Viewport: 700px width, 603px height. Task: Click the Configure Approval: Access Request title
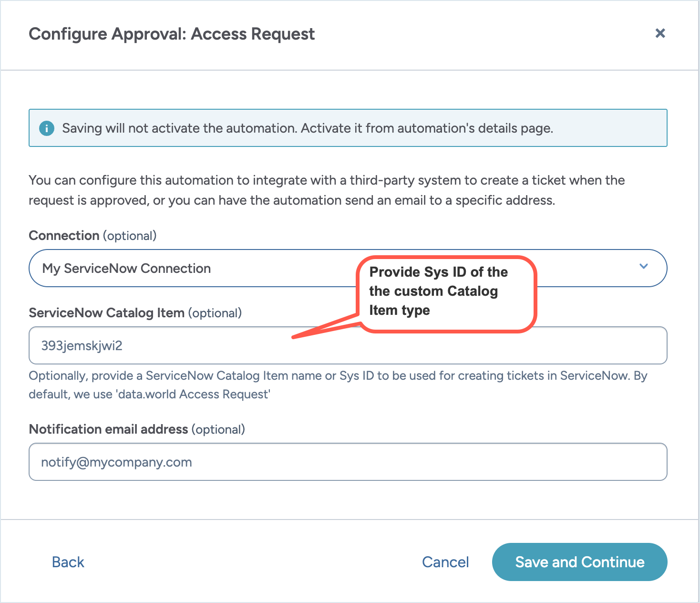[x=172, y=33]
